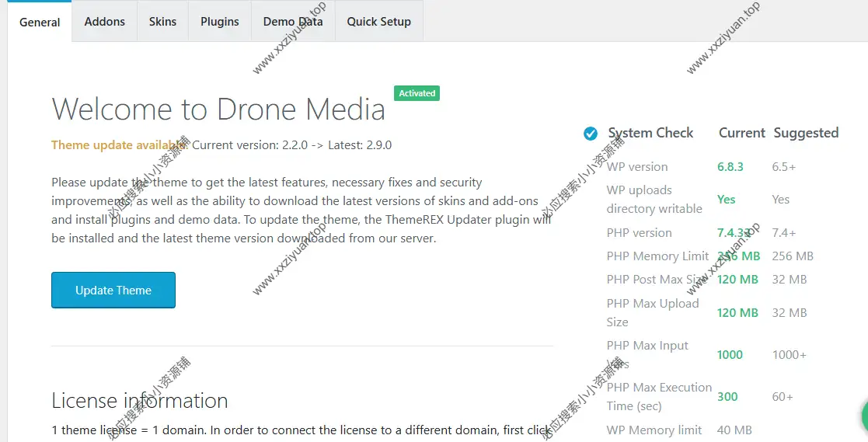Open the Skins tab

tap(162, 21)
